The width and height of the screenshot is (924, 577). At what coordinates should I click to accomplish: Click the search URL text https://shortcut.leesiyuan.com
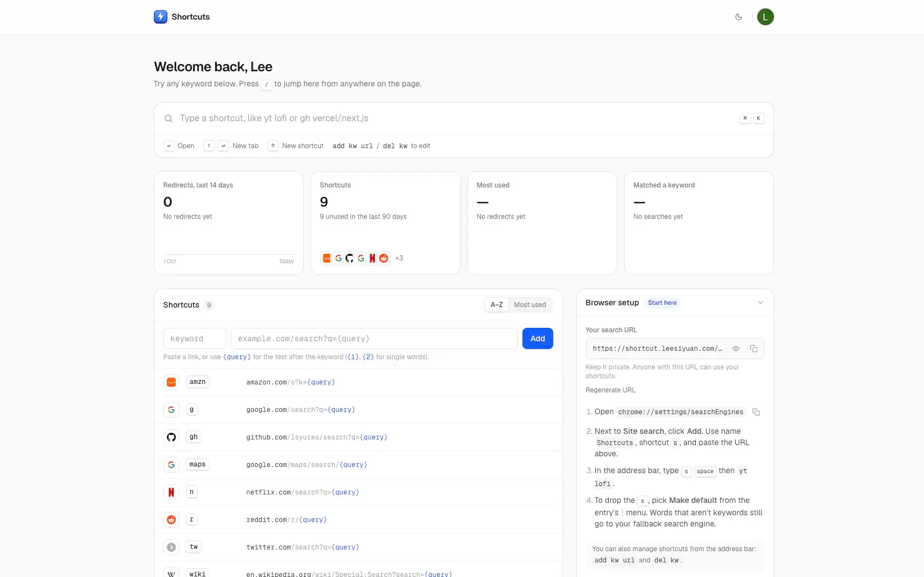coord(658,349)
